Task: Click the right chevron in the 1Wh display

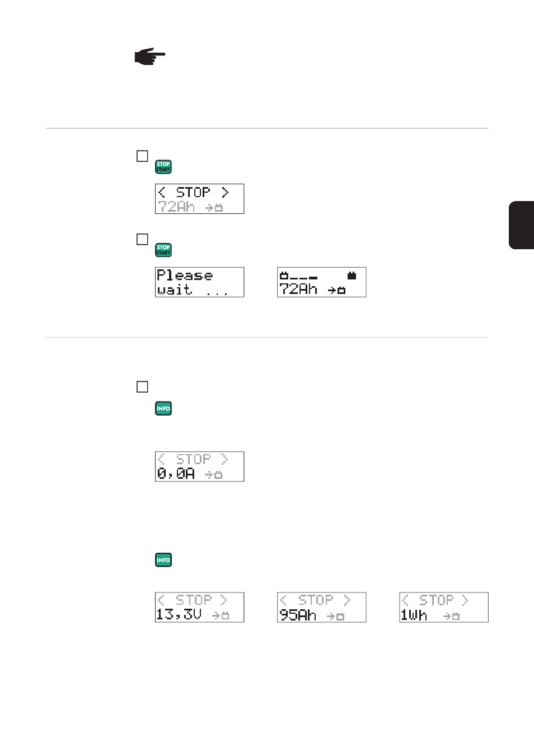Action: tap(465, 600)
